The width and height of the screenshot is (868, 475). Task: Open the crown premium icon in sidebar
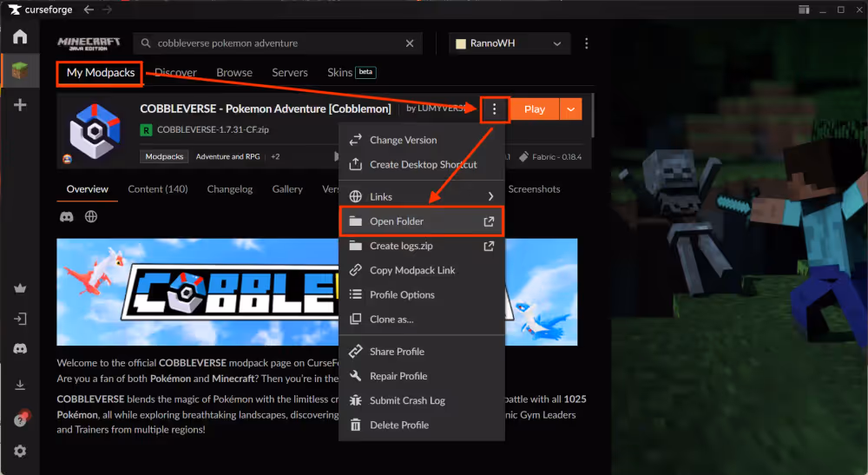pos(20,288)
